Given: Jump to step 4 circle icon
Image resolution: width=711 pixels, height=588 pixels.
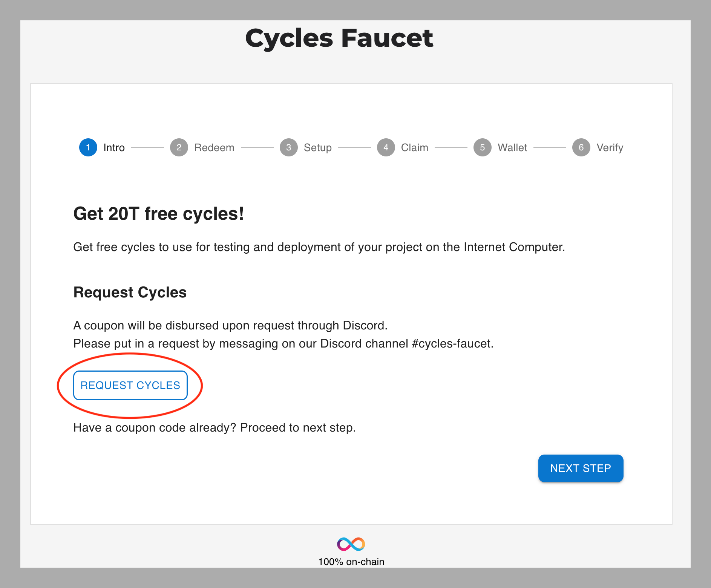Looking at the screenshot, I should pyautogui.click(x=386, y=147).
